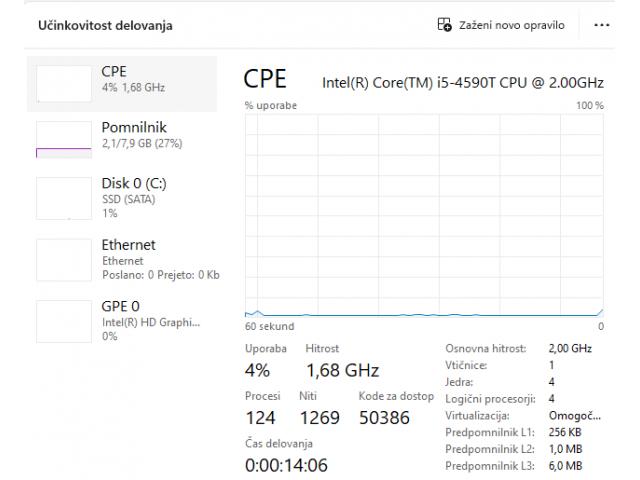Click the 4% Uporaba value

258,371
